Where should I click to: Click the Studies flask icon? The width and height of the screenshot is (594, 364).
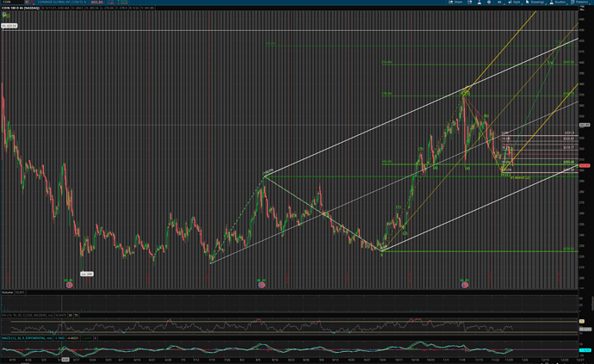pos(552,3)
